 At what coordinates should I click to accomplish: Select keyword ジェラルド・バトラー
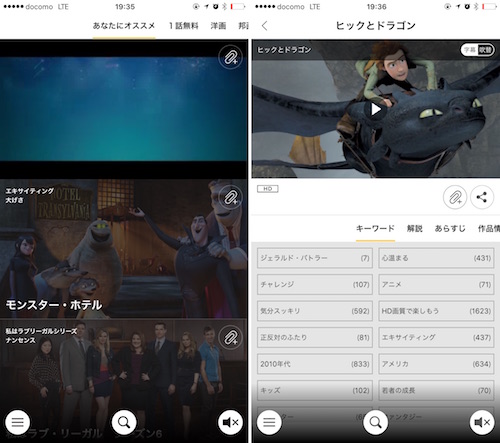315,258
